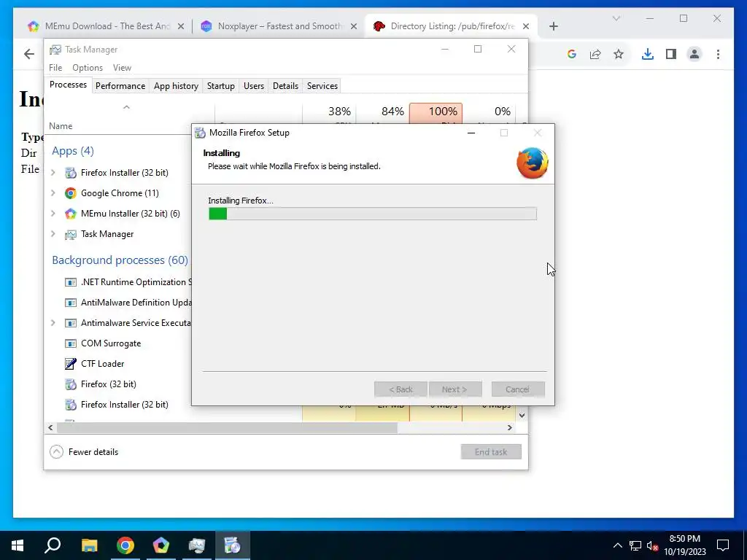This screenshot has height=560, width=747.
Task: Click the sort arrow above the Name column
Action: pyautogui.click(x=126, y=107)
